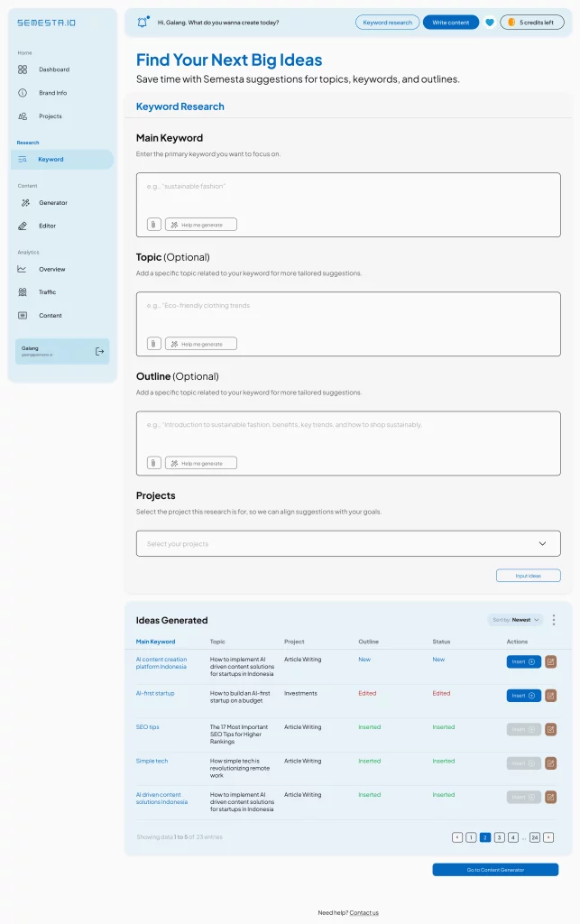Go to Projects in sidebar
The width and height of the screenshot is (580, 924).
pos(50,116)
